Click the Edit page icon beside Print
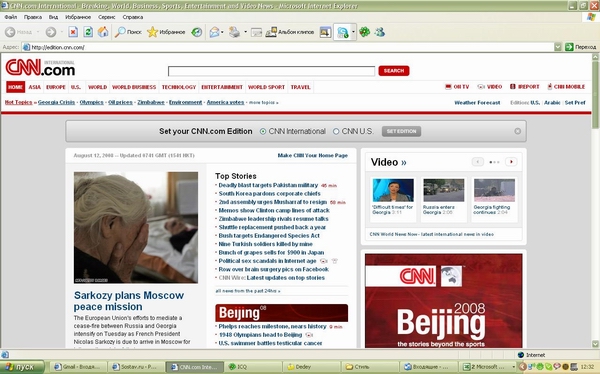 click(x=256, y=33)
